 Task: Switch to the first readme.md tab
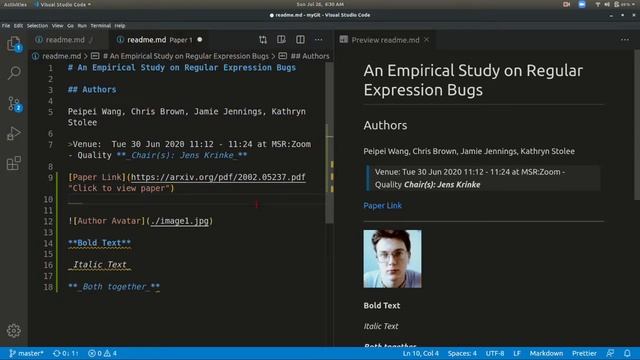pos(64,40)
